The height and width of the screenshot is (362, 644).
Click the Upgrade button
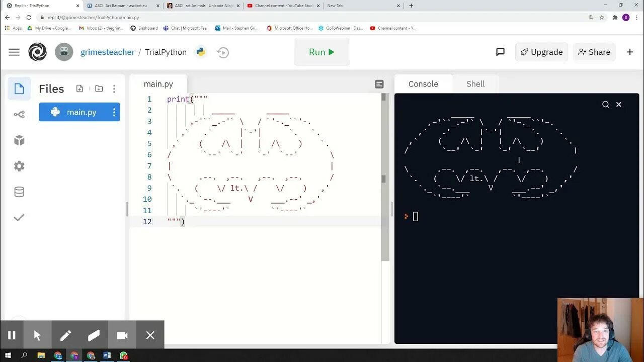(x=541, y=52)
